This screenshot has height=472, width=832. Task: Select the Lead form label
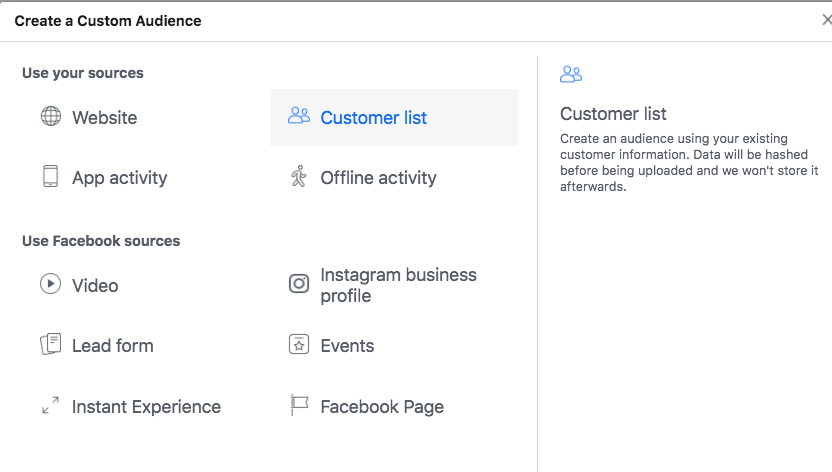(112, 346)
